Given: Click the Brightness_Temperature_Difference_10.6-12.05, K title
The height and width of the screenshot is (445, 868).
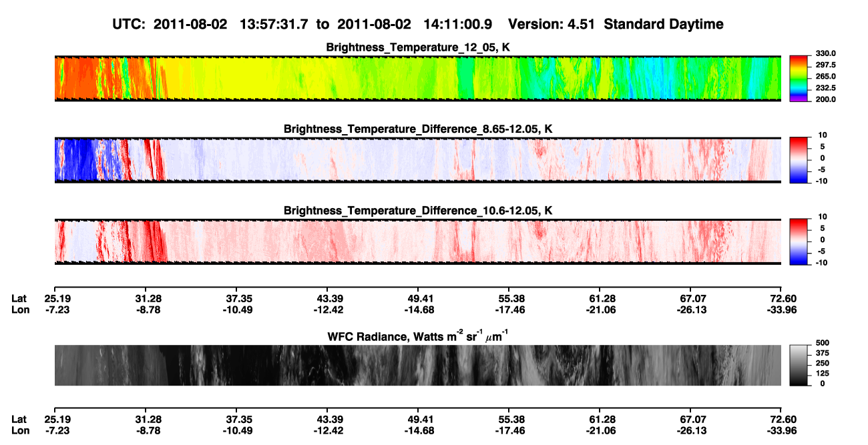Looking at the screenshot, I should pos(418,211).
